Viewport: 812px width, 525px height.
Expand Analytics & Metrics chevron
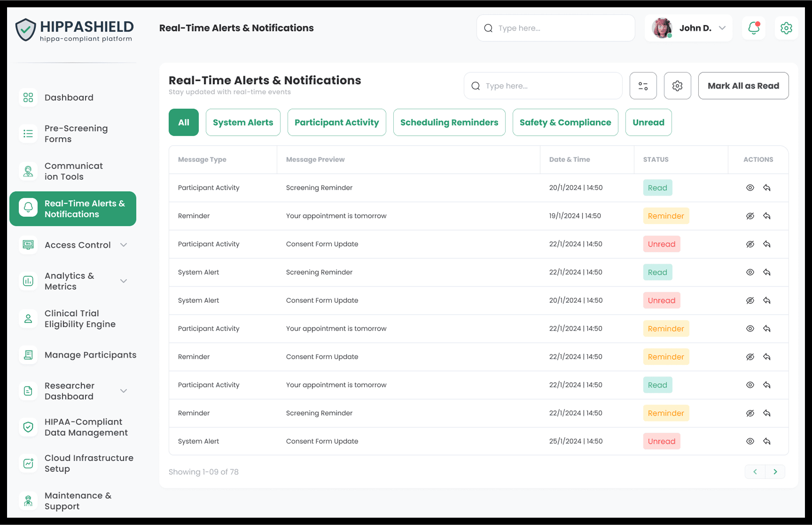tap(124, 281)
